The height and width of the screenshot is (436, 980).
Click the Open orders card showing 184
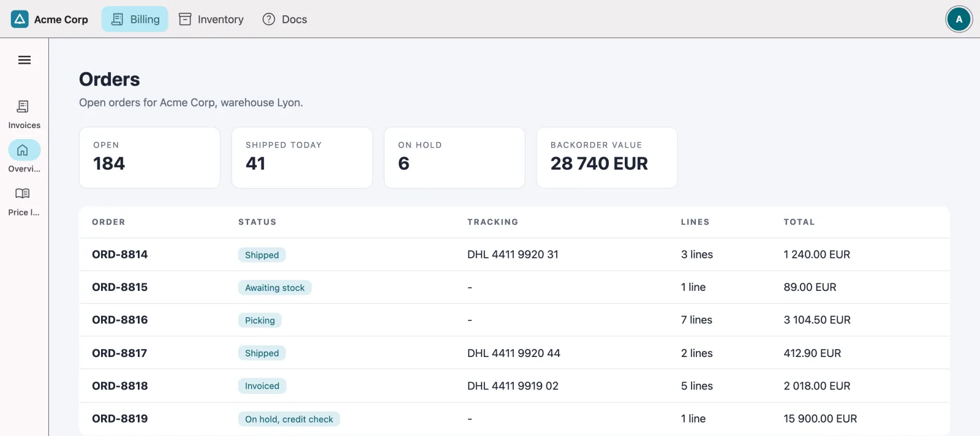149,157
